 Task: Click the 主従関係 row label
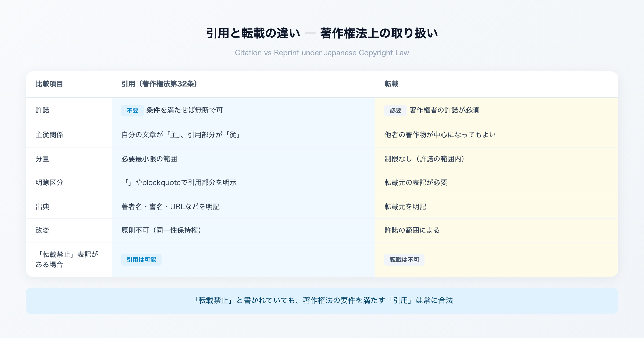[x=49, y=135]
